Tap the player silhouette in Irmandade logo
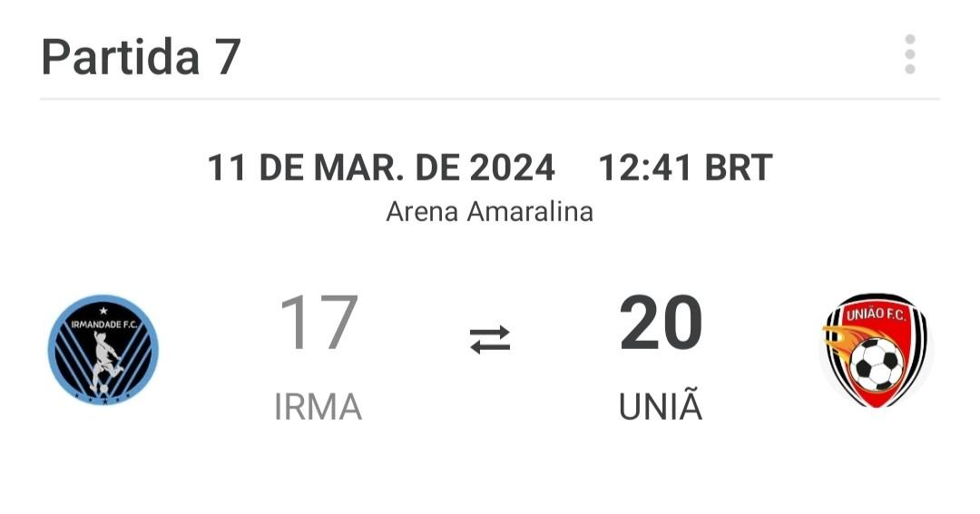This screenshot has width=980, height=514. [103, 363]
